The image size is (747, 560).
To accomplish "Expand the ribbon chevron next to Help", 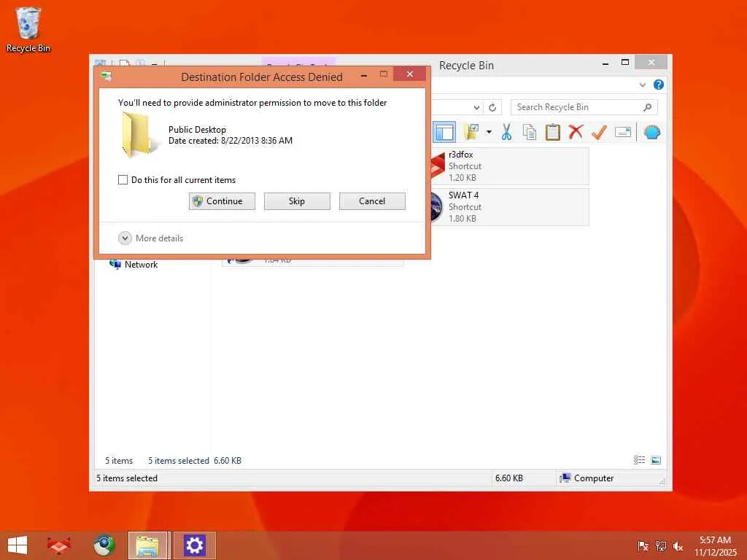I will click(x=642, y=85).
